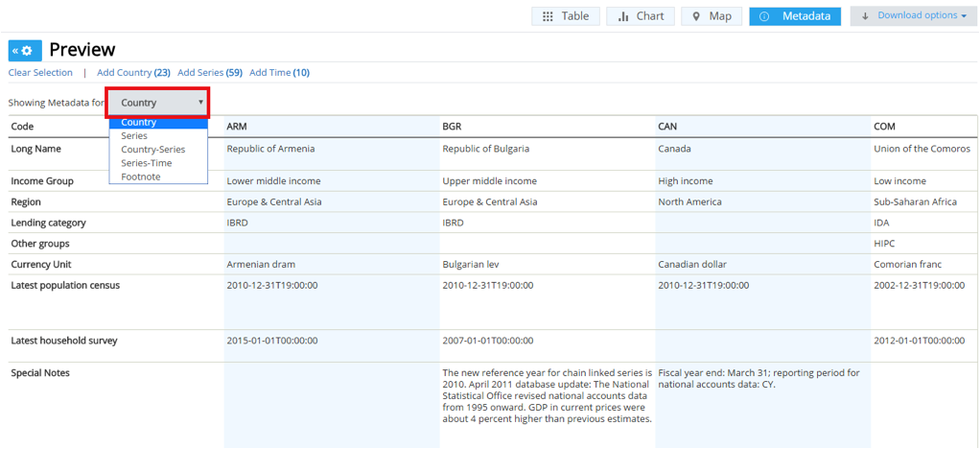Click the settings gear collapse button
The width and height of the screenshot is (980, 449).
[x=25, y=51]
